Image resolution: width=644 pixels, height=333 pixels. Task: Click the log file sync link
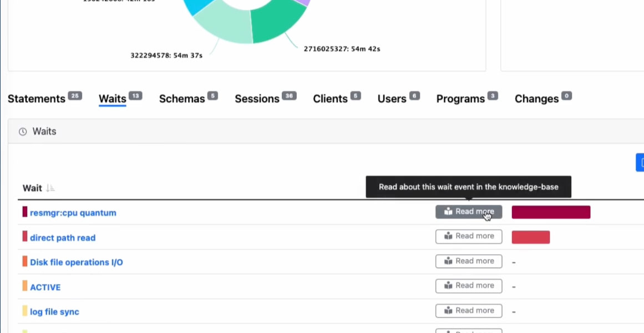pyautogui.click(x=54, y=312)
